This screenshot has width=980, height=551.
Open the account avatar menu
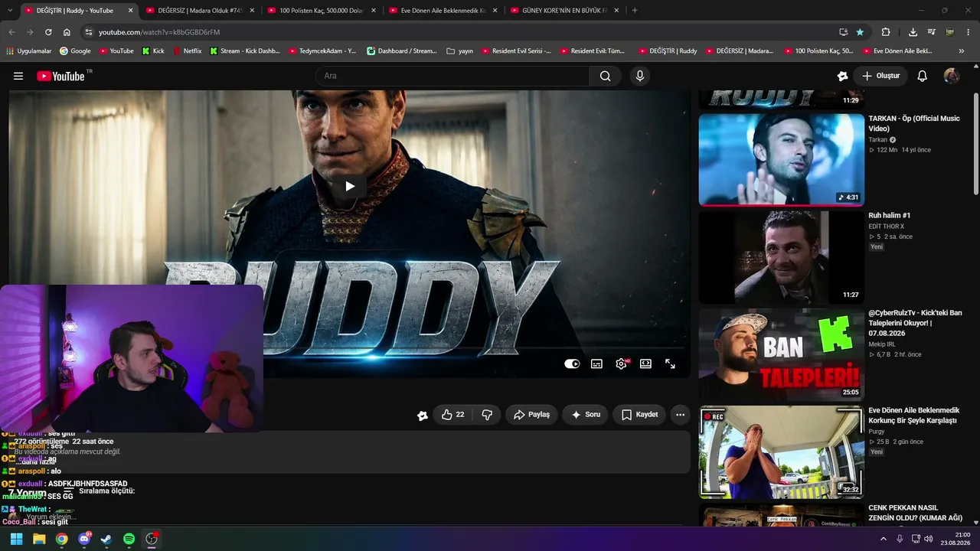click(952, 76)
